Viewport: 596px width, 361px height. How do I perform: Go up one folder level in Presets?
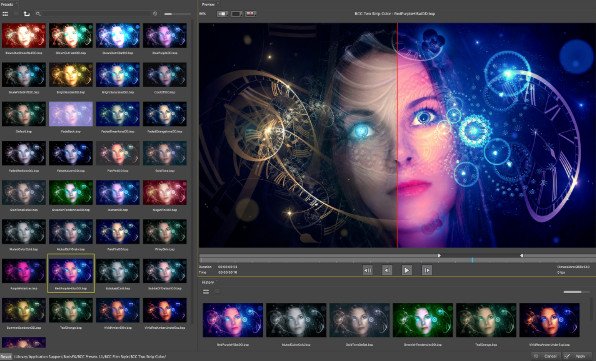tap(27, 14)
